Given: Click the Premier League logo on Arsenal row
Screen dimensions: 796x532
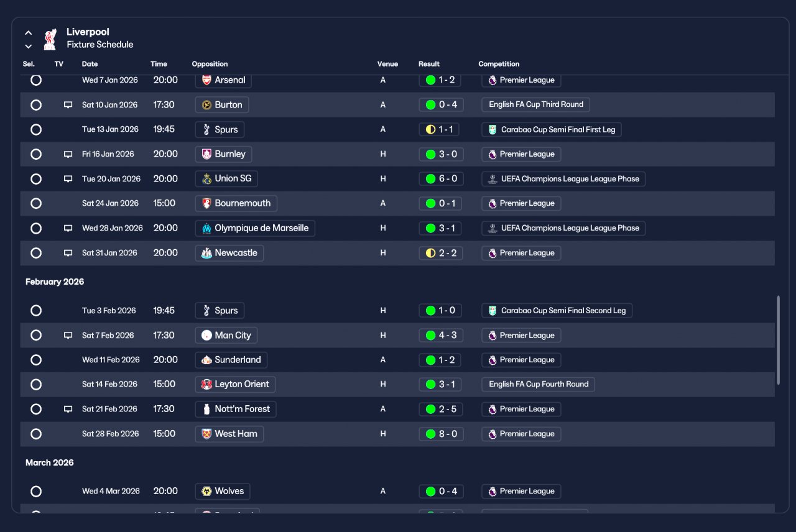Looking at the screenshot, I should coord(493,80).
